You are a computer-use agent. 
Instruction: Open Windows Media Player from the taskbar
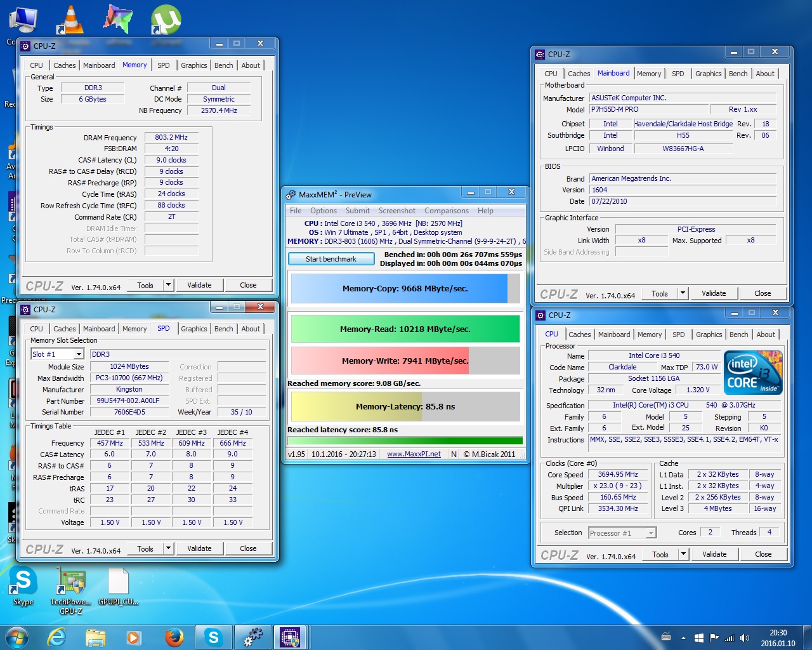point(134,637)
